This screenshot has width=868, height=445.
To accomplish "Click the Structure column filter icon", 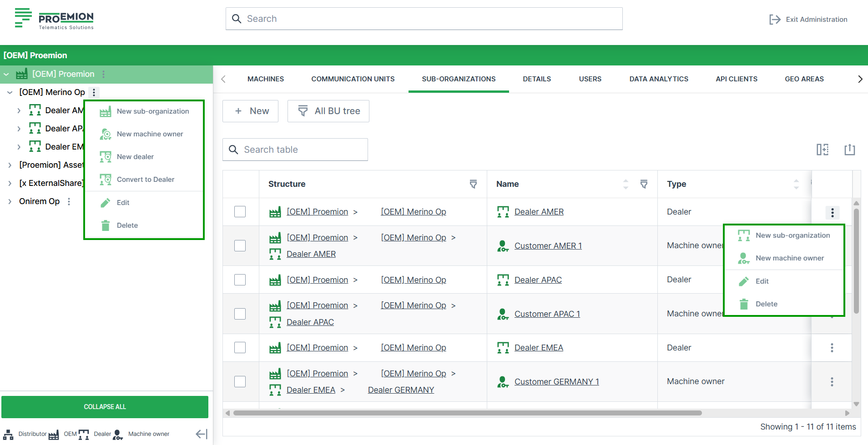I will point(473,184).
